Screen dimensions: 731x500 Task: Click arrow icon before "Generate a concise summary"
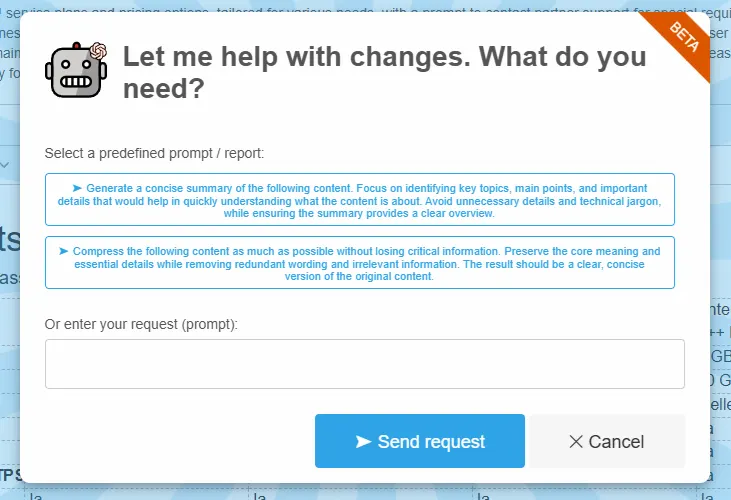pyautogui.click(x=77, y=188)
